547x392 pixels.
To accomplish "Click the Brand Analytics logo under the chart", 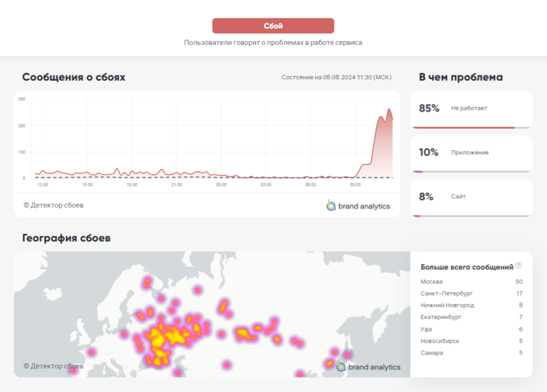I will click(x=358, y=206).
